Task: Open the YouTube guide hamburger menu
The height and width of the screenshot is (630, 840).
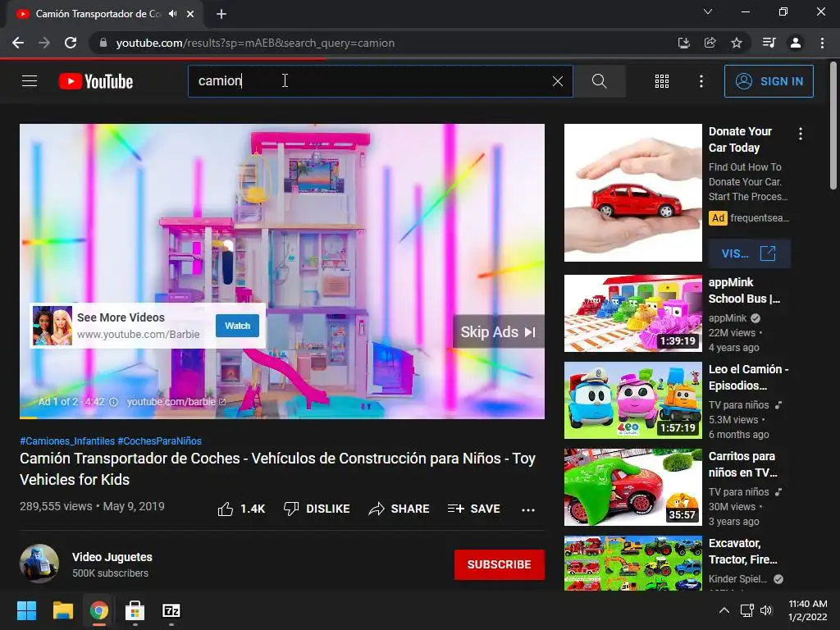Action: pos(30,81)
